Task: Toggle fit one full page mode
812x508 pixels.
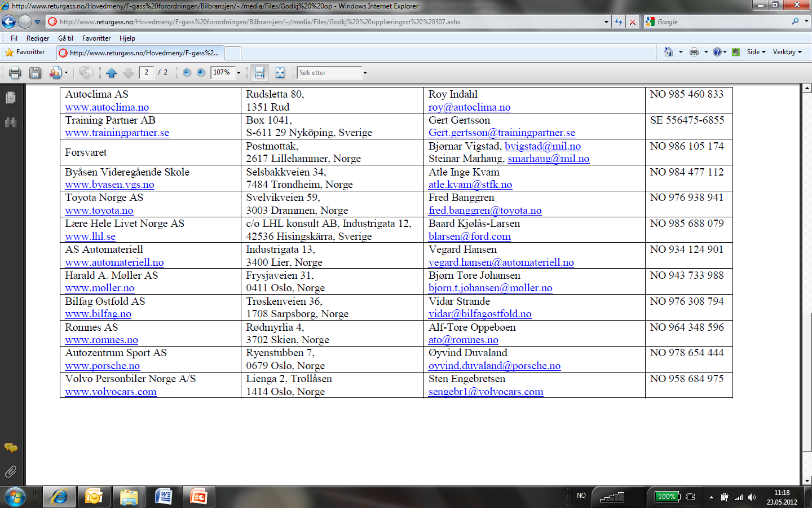Action: pyautogui.click(x=280, y=73)
